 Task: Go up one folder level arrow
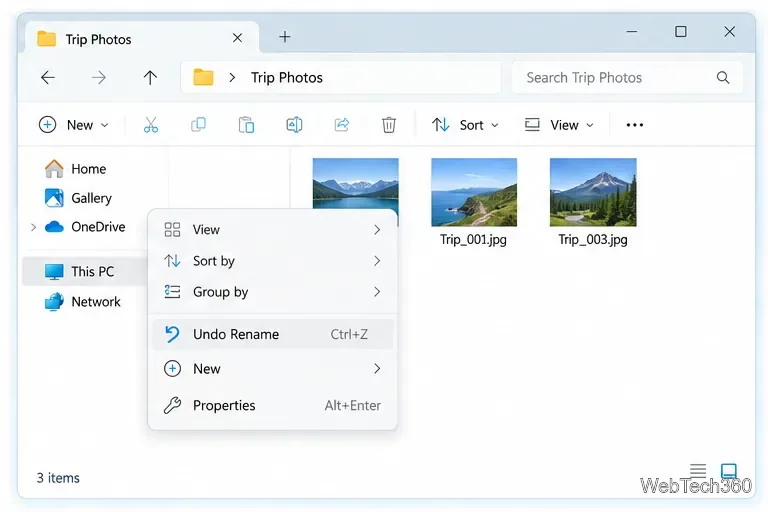coord(150,77)
